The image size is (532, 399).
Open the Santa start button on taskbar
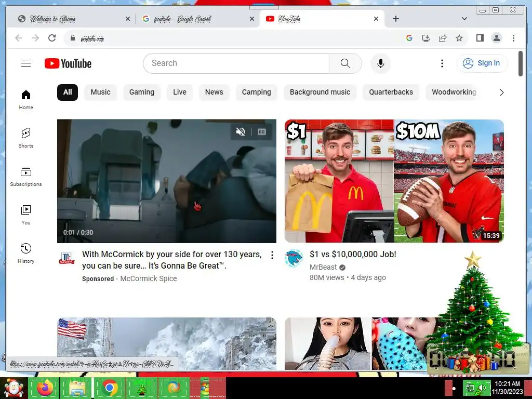pyautogui.click(x=13, y=388)
